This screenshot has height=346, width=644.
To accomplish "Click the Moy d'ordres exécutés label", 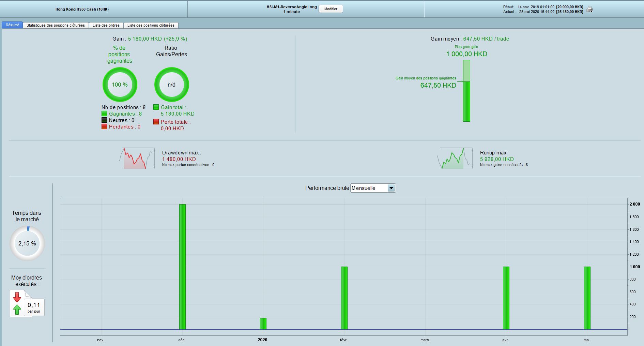I will pyautogui.click(x=27, y=281).
